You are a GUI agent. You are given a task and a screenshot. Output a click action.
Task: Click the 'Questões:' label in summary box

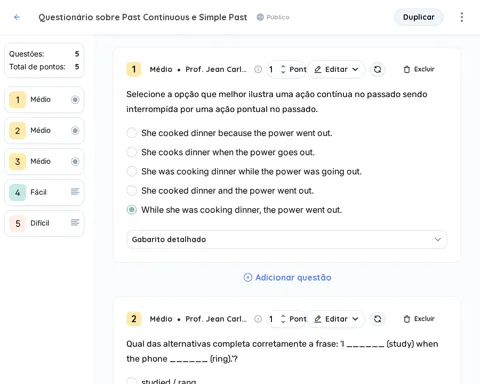[26, 54]
